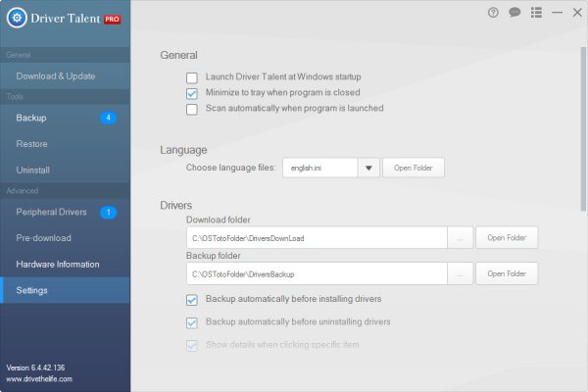The image size is (588, 392).
Task: Click the General settings heading
Action: (x=178, y=55)
